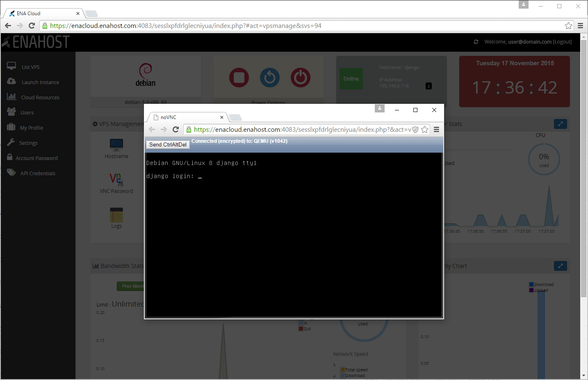Click the restart VPS icon
The width and height of the screenshot is (588, 380).
270,77
